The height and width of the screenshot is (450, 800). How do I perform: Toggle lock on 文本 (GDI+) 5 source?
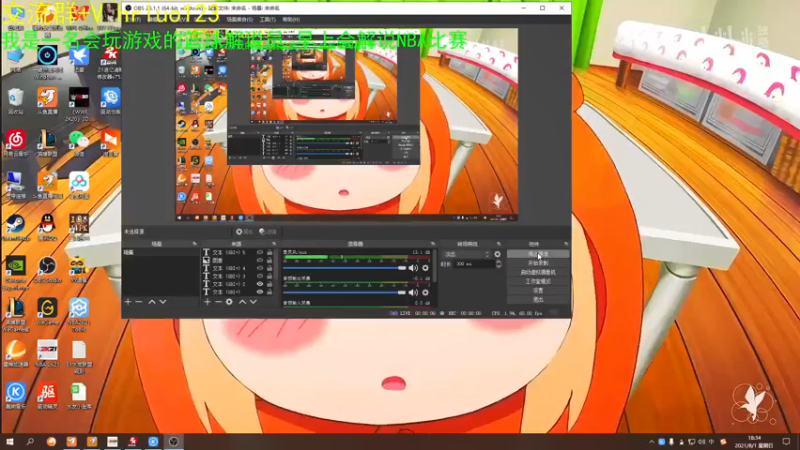269,252
